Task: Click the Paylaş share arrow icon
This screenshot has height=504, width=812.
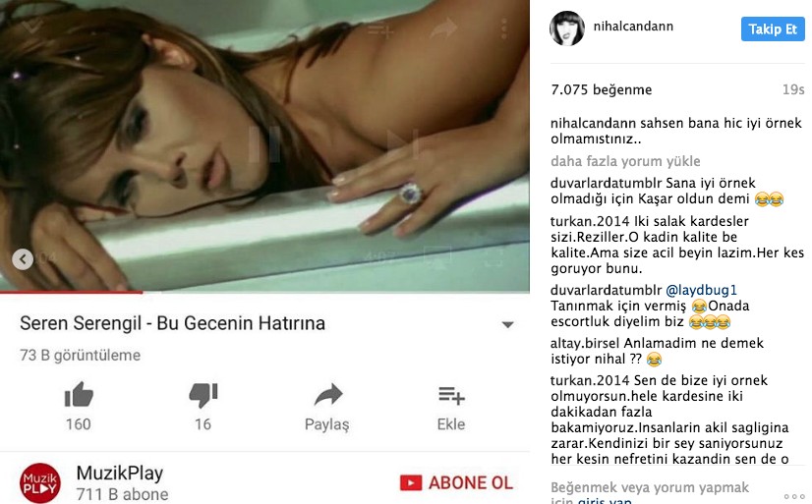Action: [328, 394]
